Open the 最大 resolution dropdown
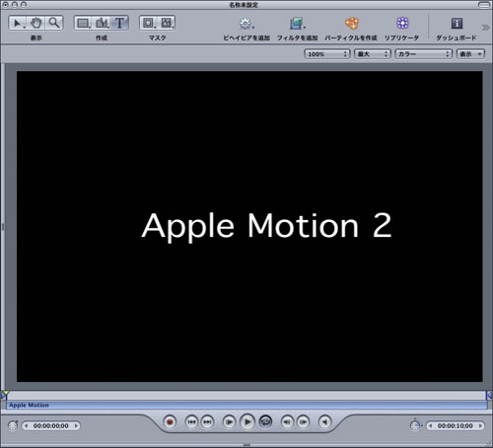Viewport: 493px width, 448px height. [x=373, y=54]
